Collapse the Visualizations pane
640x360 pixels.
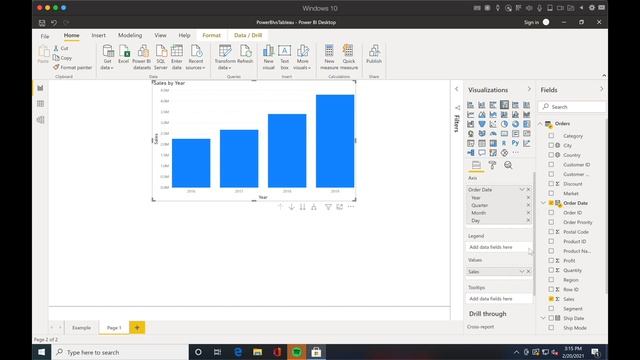[529, 89]
